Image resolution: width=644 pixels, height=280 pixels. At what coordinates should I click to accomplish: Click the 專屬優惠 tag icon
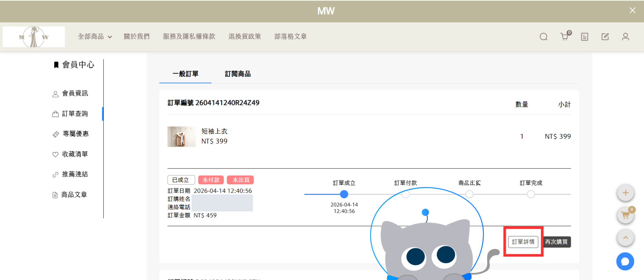[56, 134]
